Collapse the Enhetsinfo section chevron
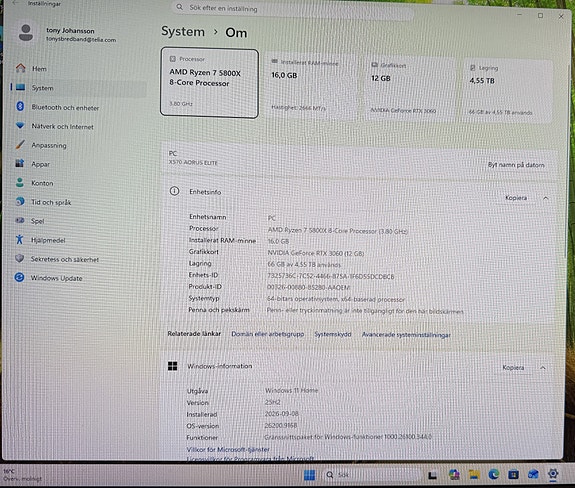This screenshot has height=488, width=575. (x=546, y=198)
